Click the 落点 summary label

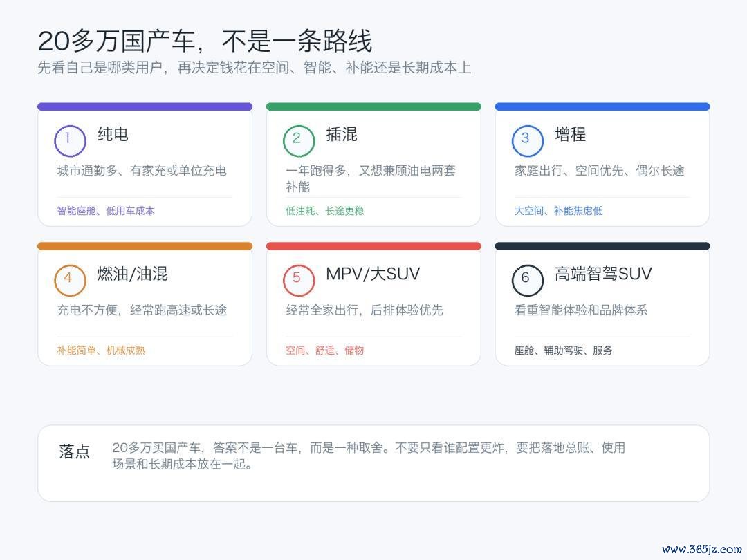75,451
